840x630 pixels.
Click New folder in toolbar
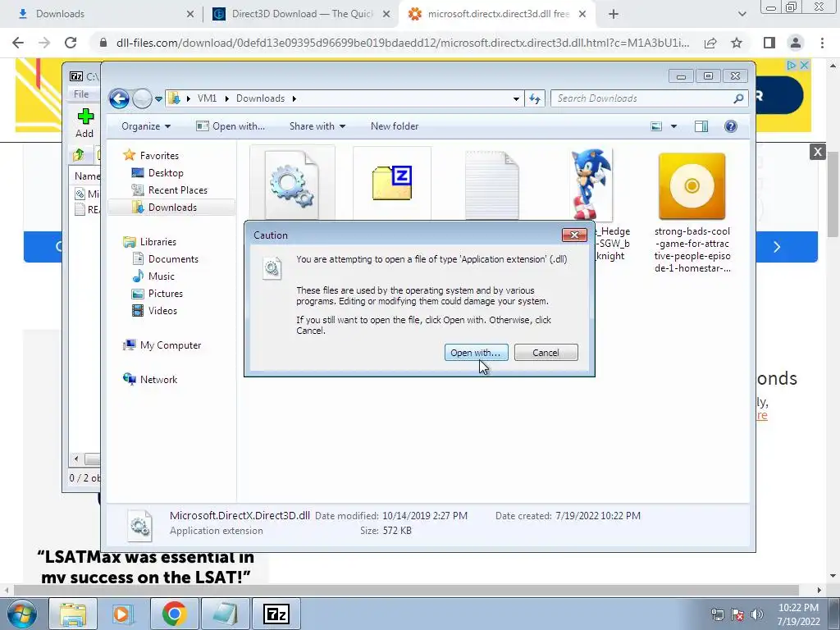coord(395,126)
